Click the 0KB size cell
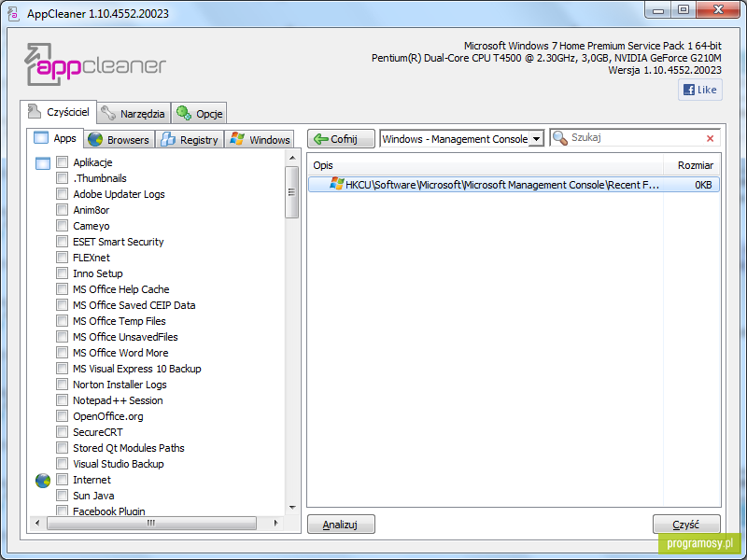Screen dimensions: 747x560 point(703,185)
